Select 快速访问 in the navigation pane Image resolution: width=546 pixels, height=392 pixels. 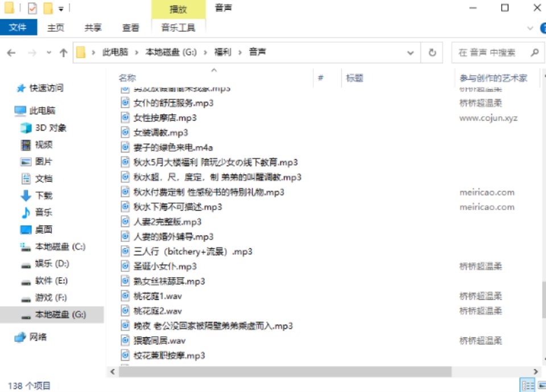click(46, 88)
